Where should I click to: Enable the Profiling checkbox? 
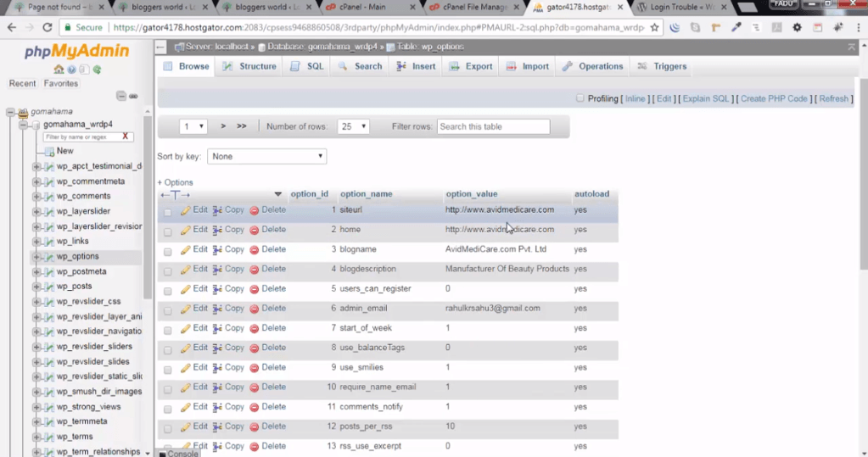point(580,98)
